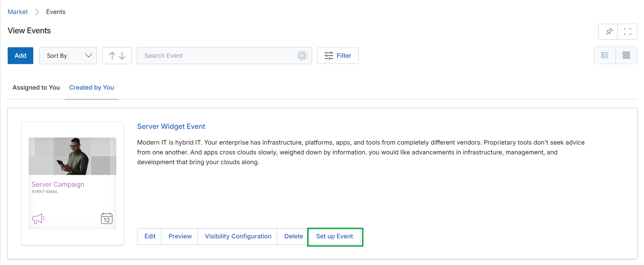
Task: Pin the View Events panel
Action: pyautogui.click(x=608, y=32)
